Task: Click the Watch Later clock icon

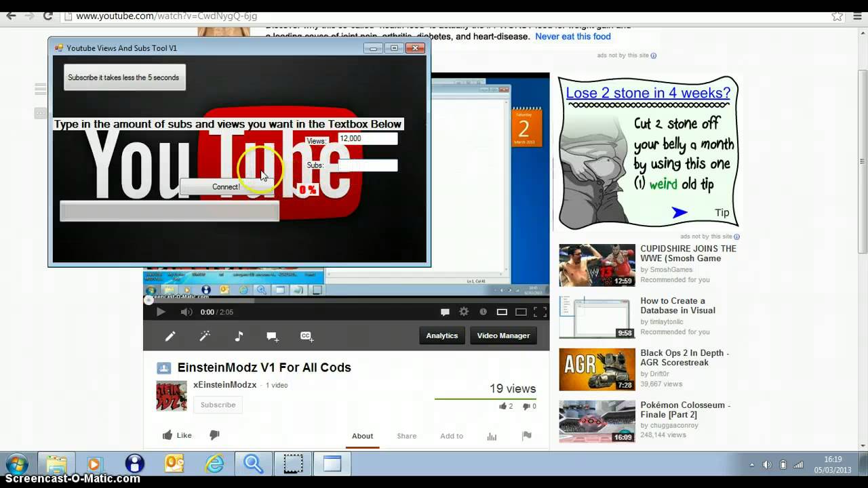Action: point(483,312)
